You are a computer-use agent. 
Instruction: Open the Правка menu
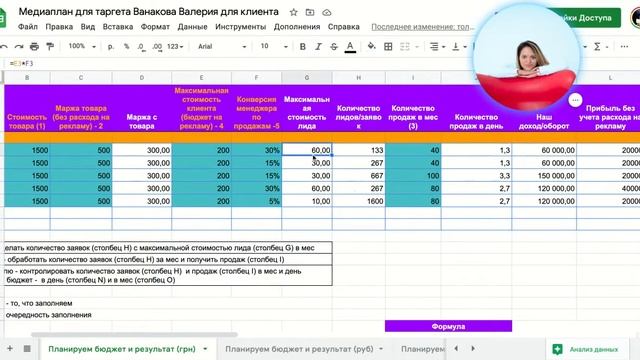pos(59,27)
